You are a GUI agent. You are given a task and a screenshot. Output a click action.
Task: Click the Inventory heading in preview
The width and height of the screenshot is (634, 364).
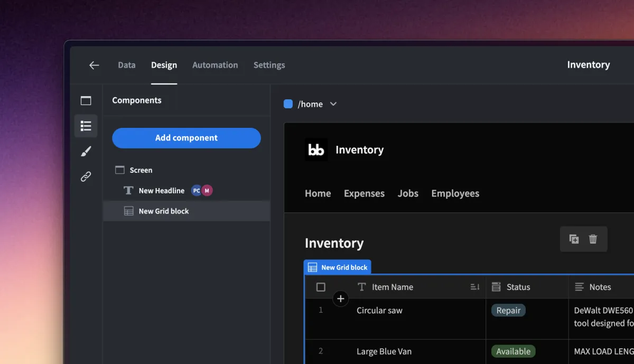click(334, 244)
